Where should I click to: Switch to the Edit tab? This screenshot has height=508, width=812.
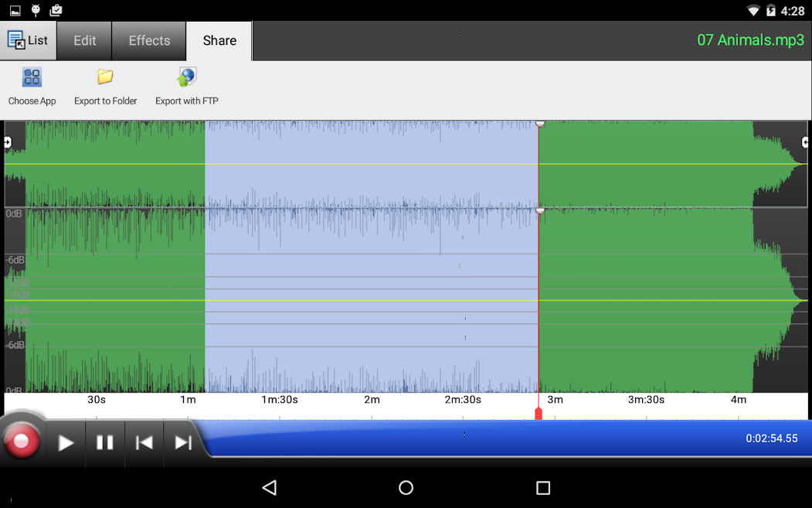coord(83,40)
